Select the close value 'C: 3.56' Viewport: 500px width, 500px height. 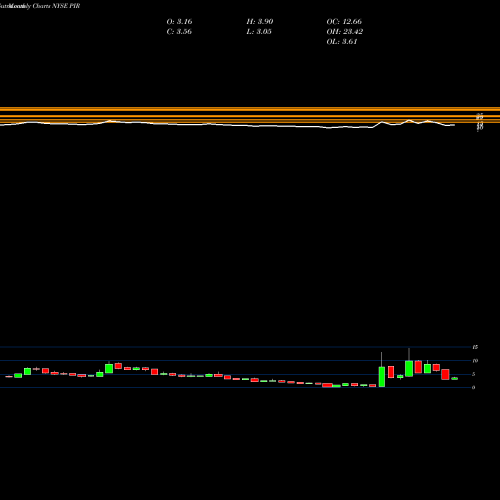click(x=179, y=32)
